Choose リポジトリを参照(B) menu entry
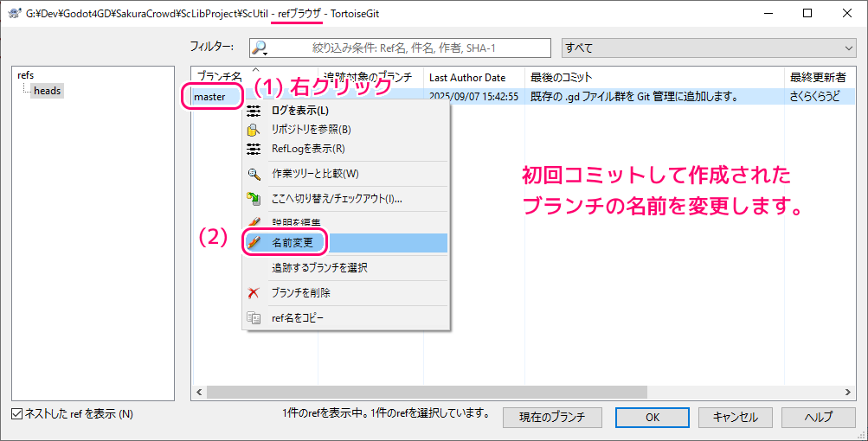This screenshot has height=441, width=868. (x=346, y=130)
